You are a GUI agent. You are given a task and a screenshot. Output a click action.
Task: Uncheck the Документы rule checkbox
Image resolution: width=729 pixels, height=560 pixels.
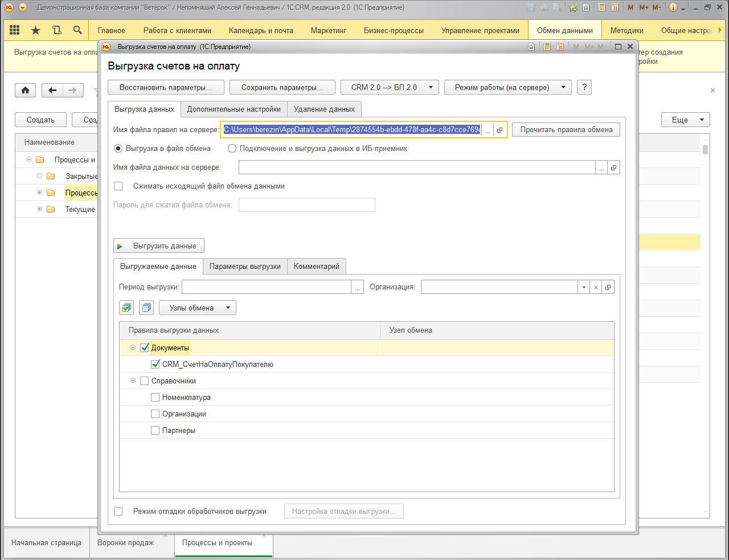tap(144, 348)
